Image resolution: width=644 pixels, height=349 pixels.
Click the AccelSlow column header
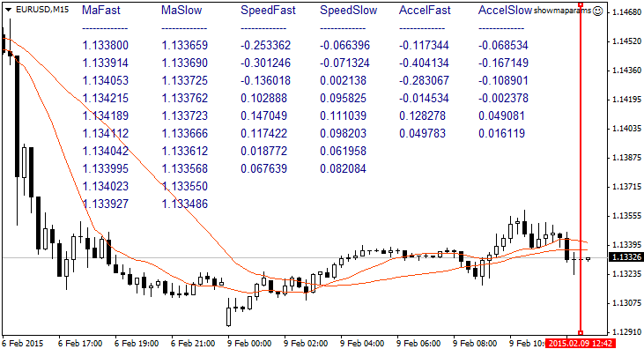click(x=505, y=11)
